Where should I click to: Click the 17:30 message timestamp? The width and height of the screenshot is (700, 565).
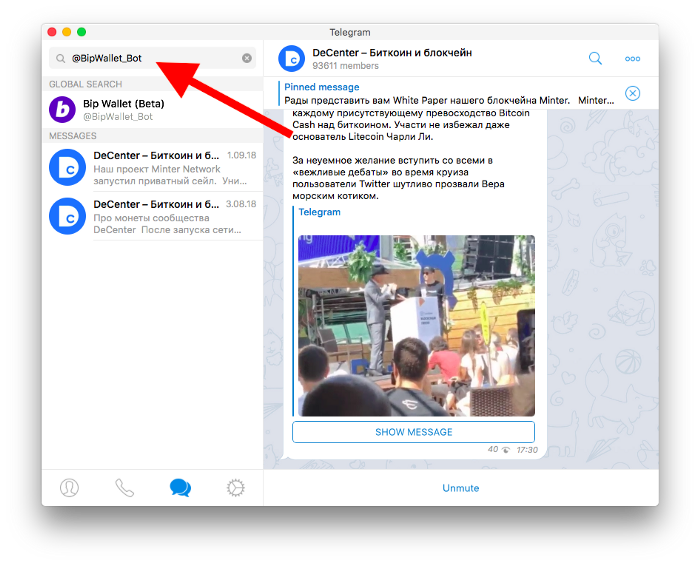tap(527, 450)
